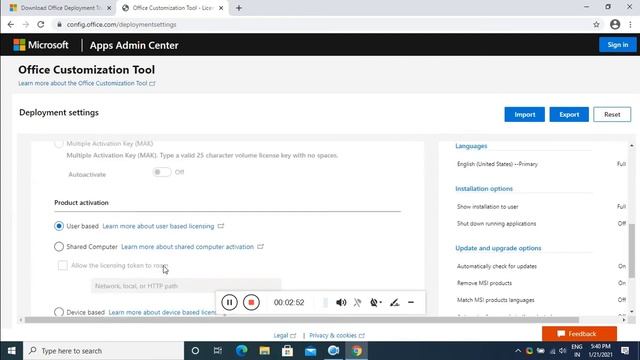Screen dimensions: 640x360
Task: Select the Device based activation option
Action: [59, 312]
